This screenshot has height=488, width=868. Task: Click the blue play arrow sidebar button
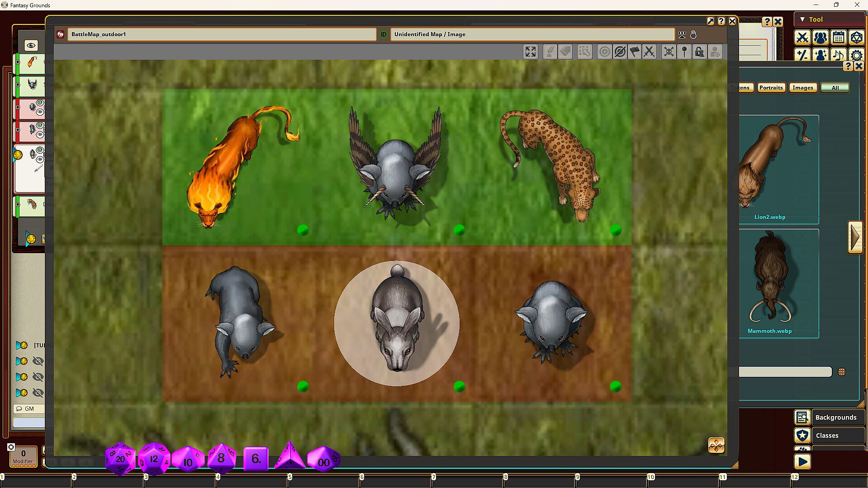pos(802,462)
